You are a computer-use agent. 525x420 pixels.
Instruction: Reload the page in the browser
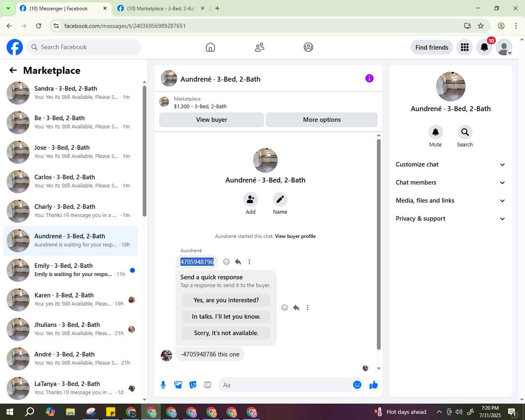[x=39, y=26]
